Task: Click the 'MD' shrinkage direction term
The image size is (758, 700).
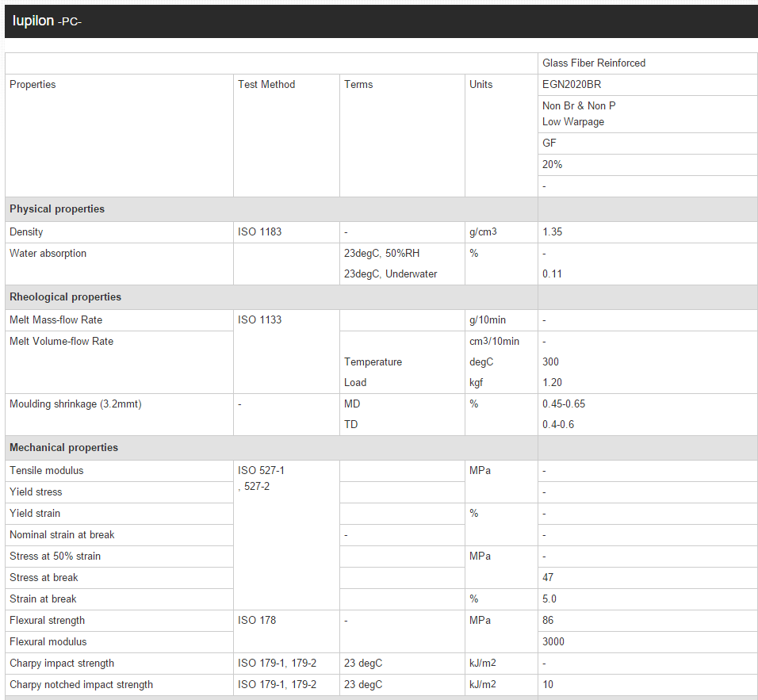Action: (352, 404)
